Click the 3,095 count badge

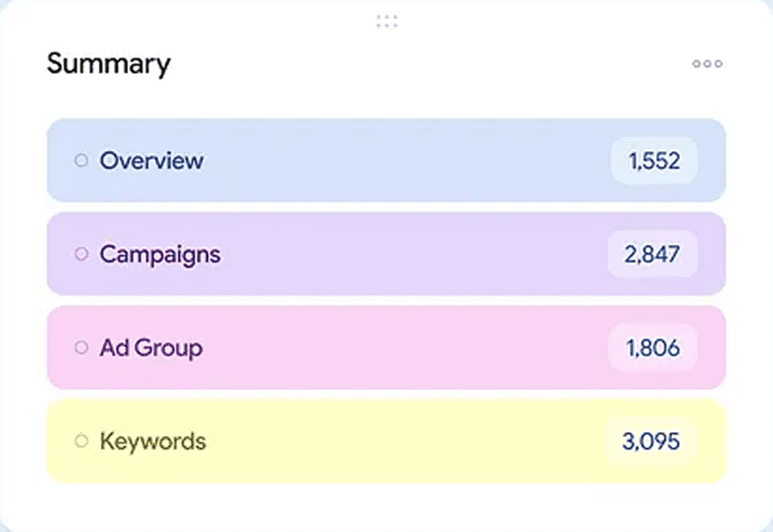click(652, 441)
